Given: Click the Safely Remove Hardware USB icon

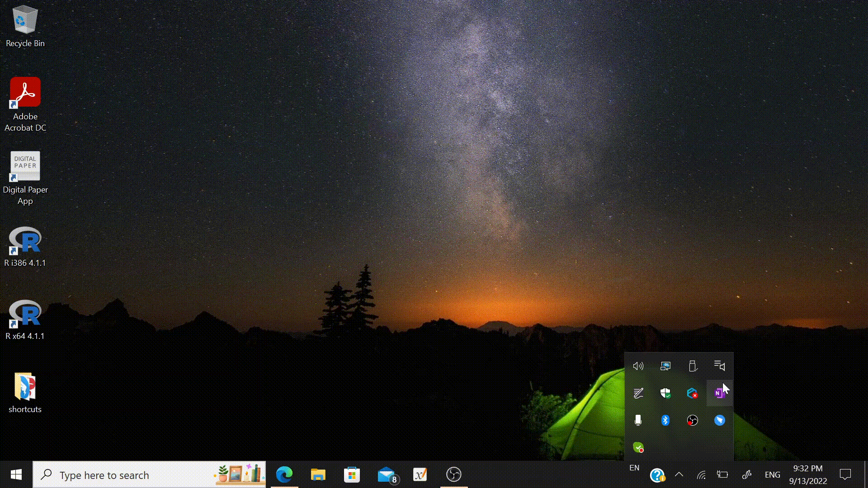Looking at the screenshot, I should point(692,366).
